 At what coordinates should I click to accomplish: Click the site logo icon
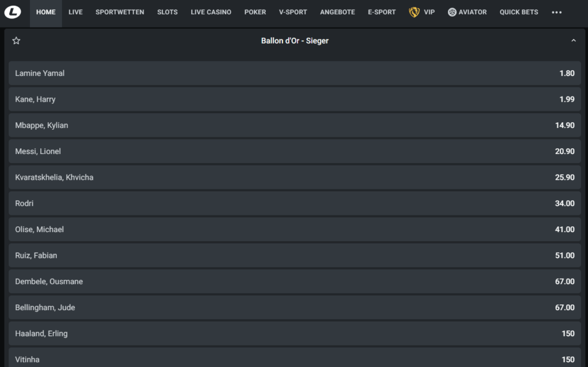(13, 12)
